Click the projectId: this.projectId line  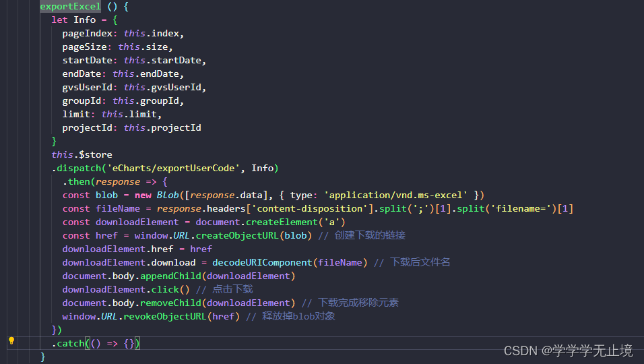pyautogui.click(x=131, y=128)
